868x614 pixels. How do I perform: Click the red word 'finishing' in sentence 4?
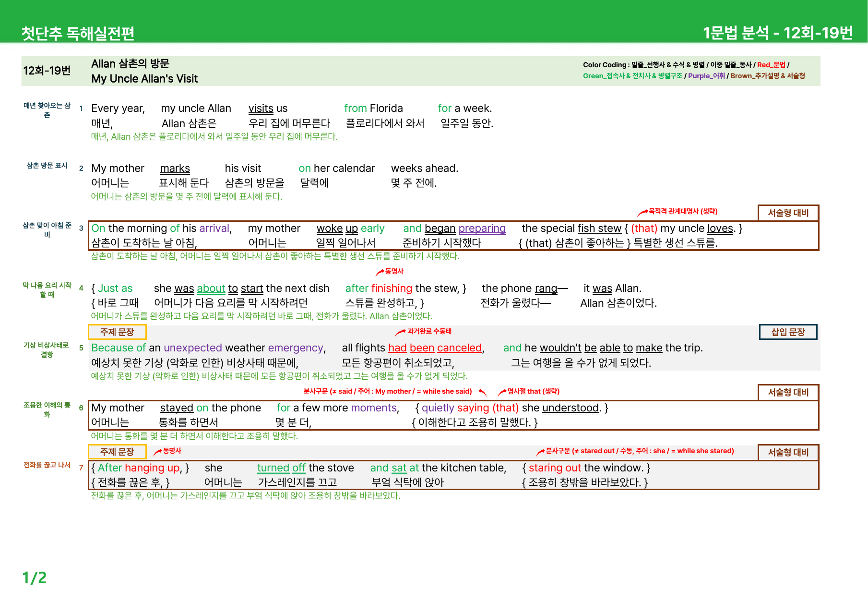[x=392, y=288]
